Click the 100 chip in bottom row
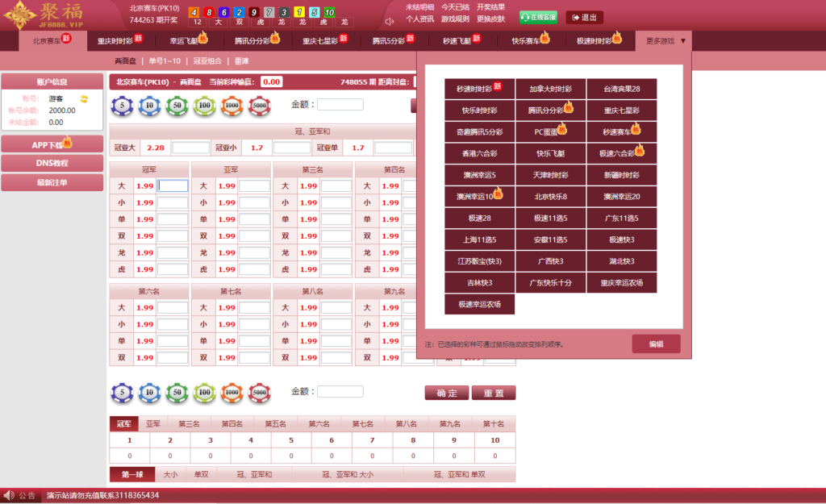826x504 pixels. tap(204, 392)
